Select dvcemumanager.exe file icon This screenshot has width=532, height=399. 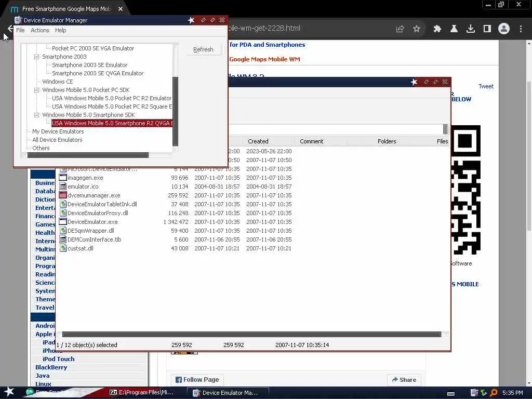[x=63, y=195]
